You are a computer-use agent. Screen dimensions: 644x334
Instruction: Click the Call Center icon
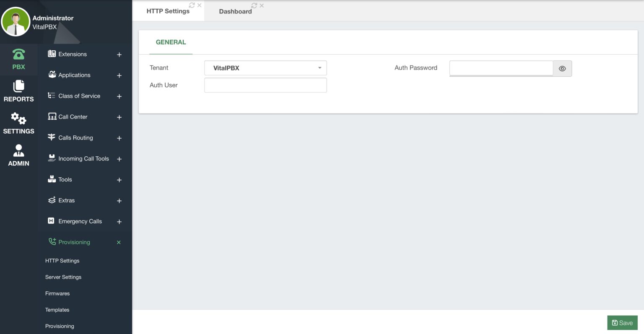[52, 117]
